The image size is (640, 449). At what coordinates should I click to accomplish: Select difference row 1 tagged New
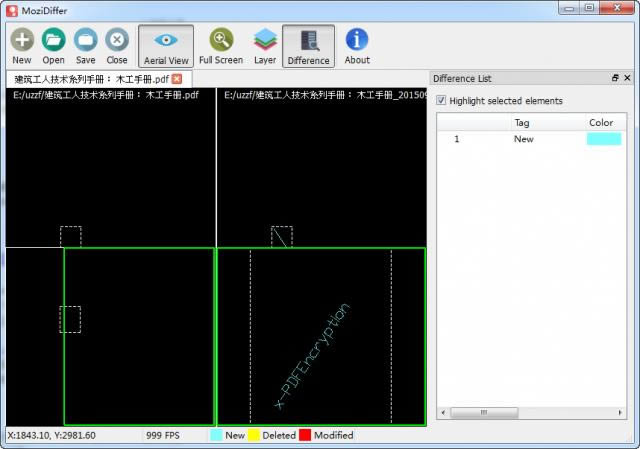point(532,139)
